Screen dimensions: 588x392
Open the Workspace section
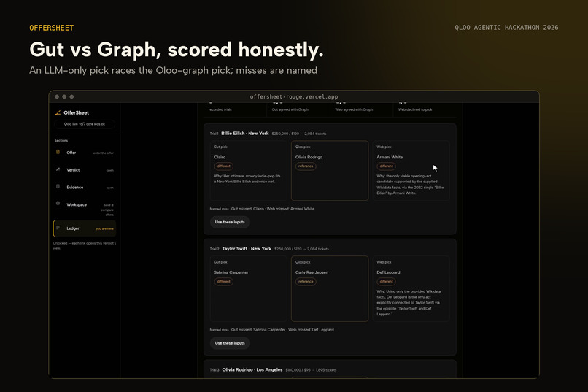pos(85,209)
